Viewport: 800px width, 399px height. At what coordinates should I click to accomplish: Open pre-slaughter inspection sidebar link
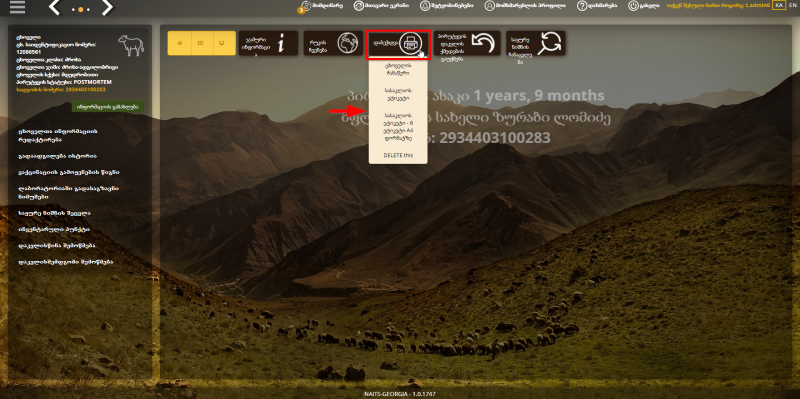pos(56,246)
